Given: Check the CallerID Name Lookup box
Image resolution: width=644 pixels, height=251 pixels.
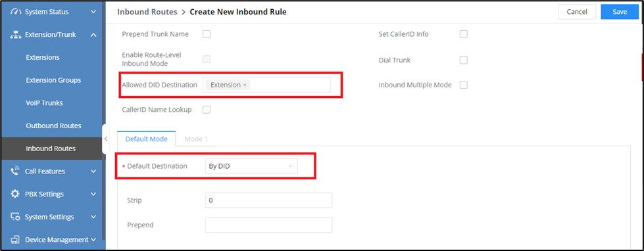Looking at the screenshot, I should 207,110.
